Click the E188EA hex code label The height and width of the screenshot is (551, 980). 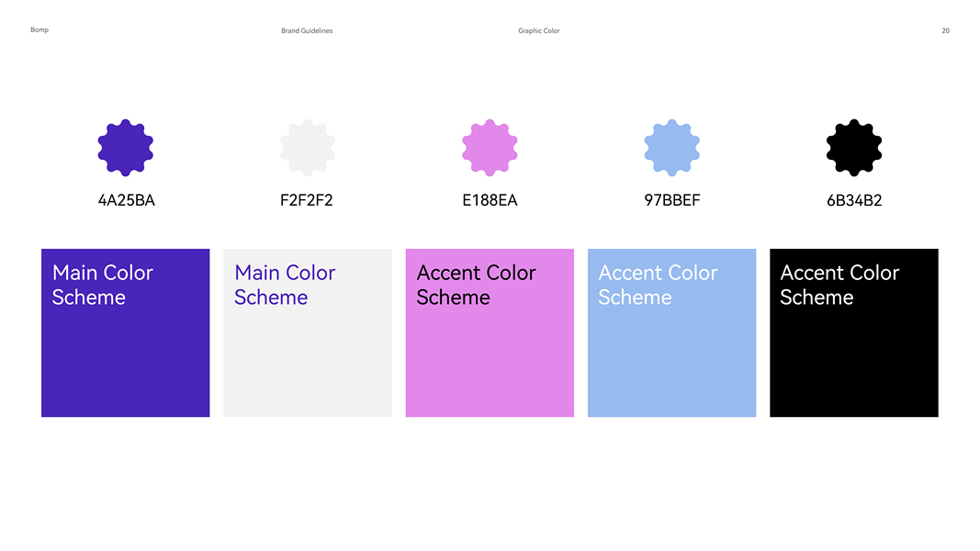click(490, 200)
